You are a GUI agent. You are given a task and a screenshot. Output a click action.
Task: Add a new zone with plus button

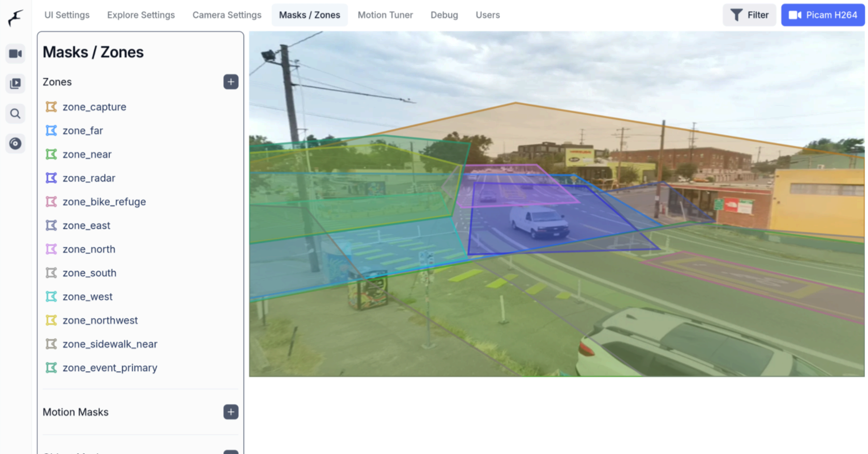point(231,82)
